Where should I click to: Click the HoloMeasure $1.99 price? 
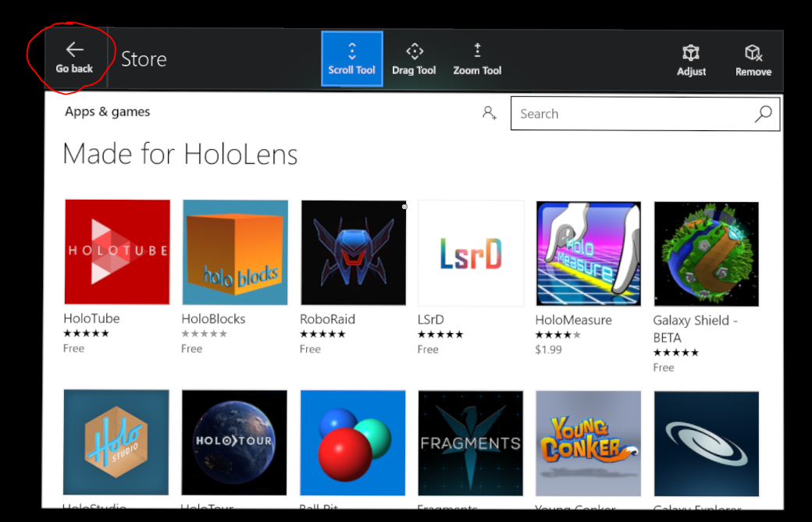(548, 350)
